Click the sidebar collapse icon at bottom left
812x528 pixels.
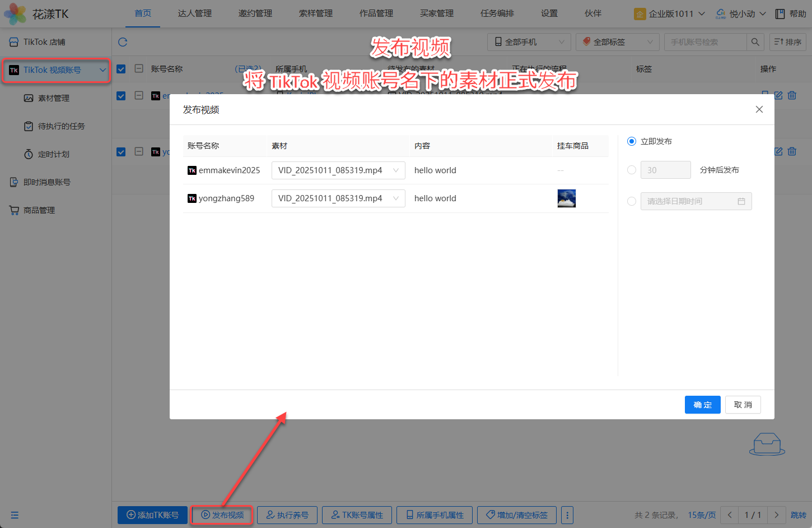[15, 515]
